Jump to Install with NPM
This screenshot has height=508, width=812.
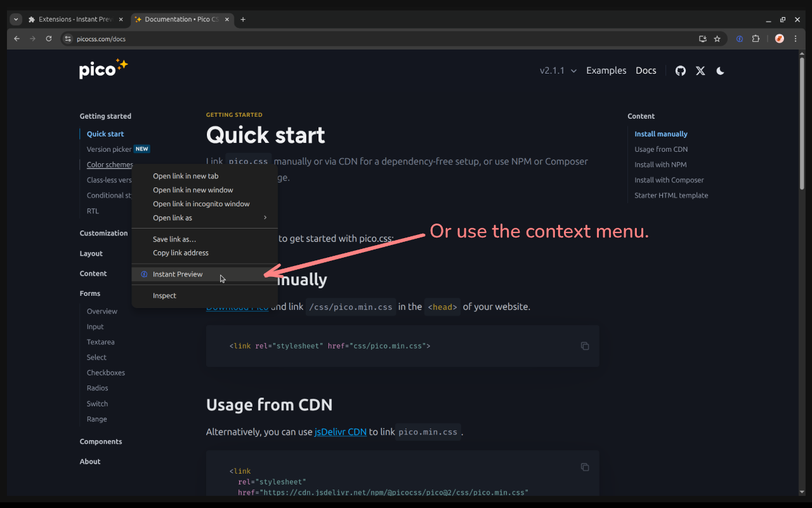coord(660,164)
